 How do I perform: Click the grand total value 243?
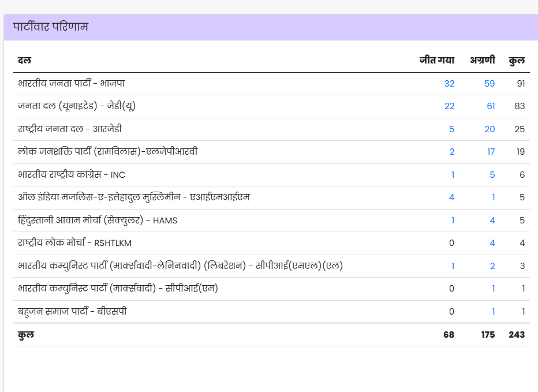coord(516,335)
